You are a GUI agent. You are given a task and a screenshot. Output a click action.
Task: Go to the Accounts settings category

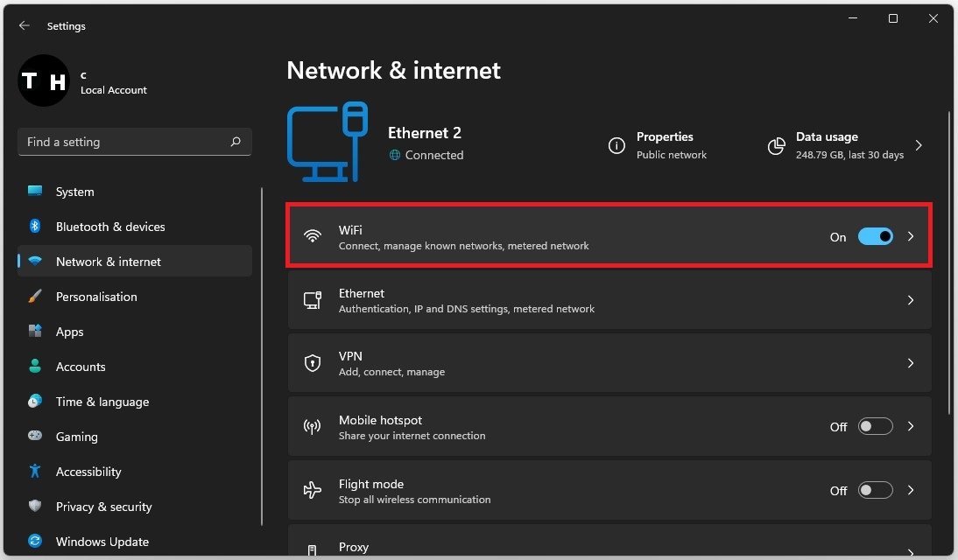pyautogui.click(x=81, y=367)
